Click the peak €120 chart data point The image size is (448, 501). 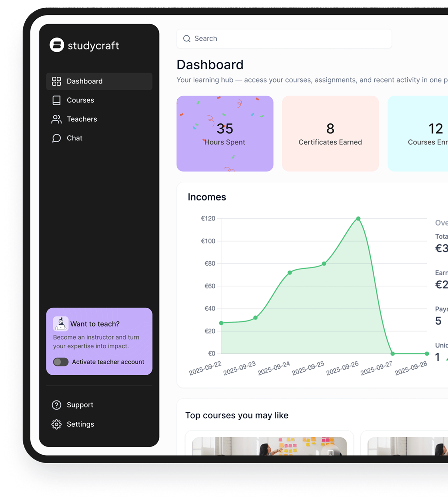(x=358, y=219)
